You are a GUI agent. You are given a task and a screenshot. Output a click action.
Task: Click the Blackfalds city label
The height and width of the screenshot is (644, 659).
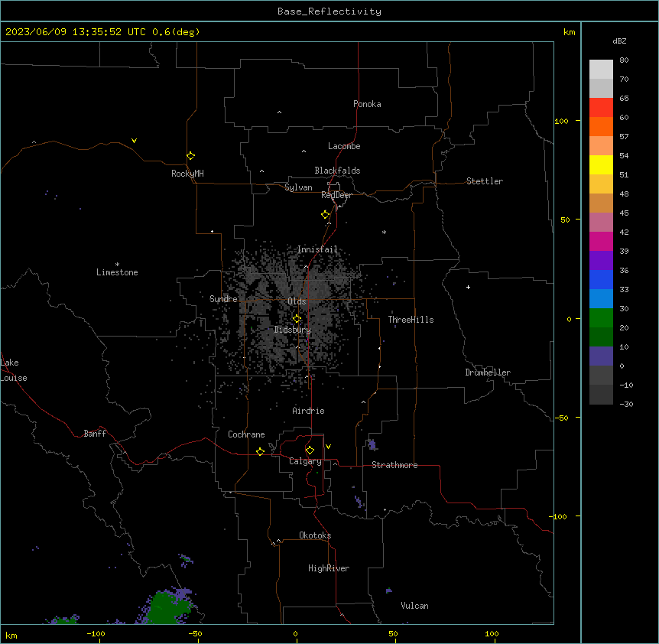337,171
